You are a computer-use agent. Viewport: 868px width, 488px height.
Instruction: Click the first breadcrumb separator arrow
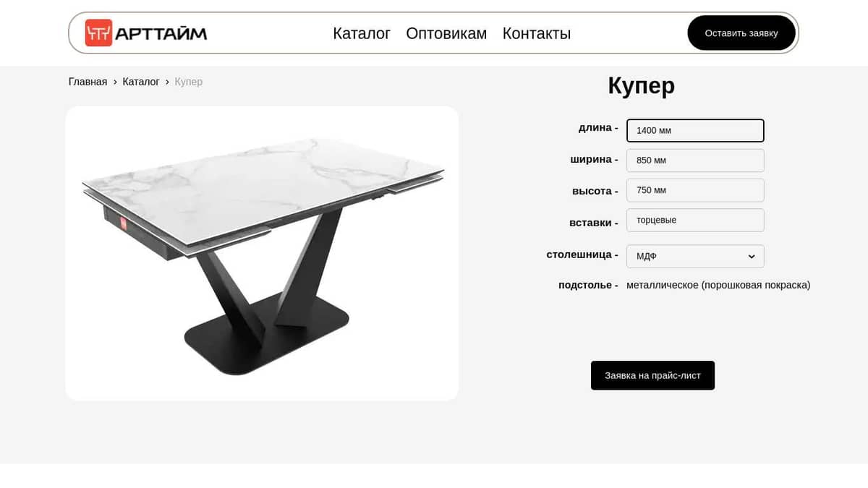(115, 82)
